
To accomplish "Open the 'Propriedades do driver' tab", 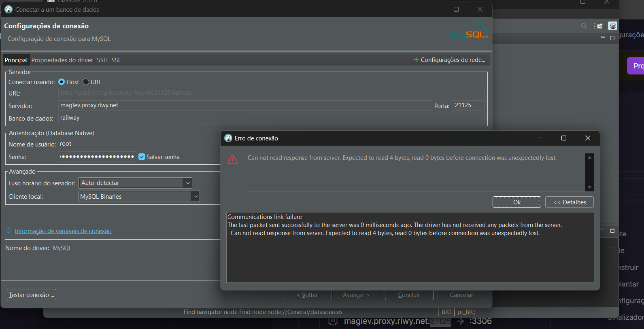I will [62, 60].
